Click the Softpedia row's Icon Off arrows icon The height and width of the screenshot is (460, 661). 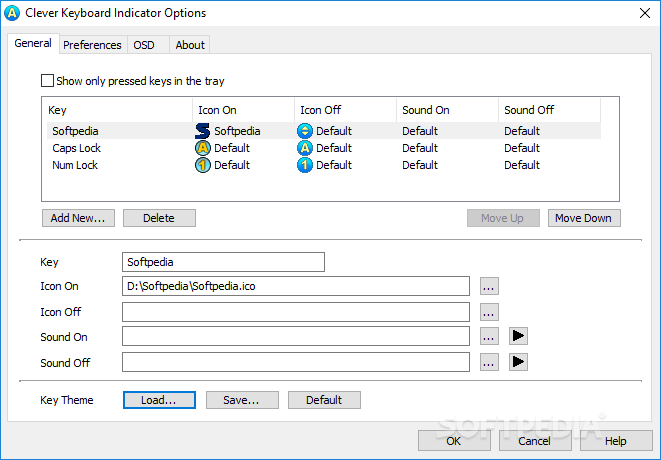pyautogui.click(x=304, y=131)
